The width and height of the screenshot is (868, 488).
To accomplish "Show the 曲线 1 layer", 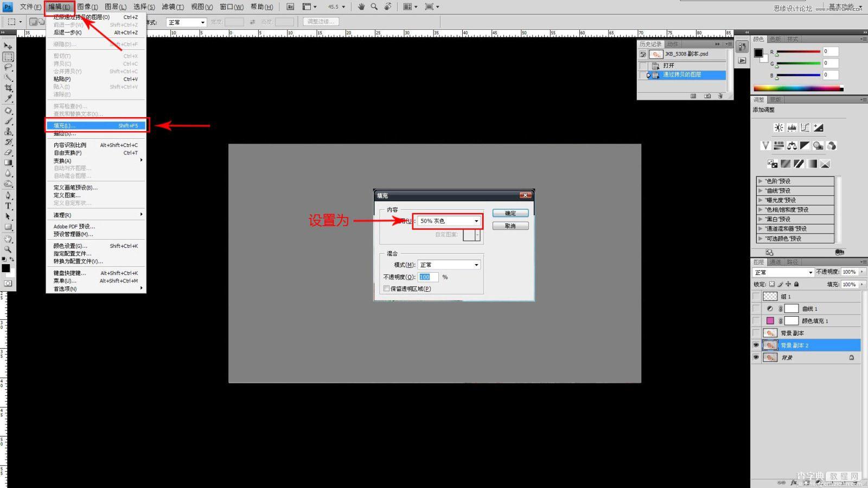I will pyautogui.click(x=756, y=309).
